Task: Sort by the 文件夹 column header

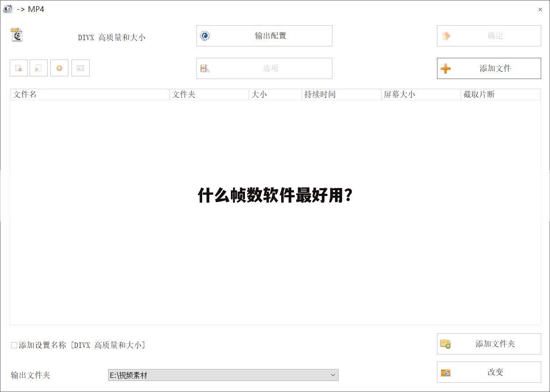Action: coord(209,94)
